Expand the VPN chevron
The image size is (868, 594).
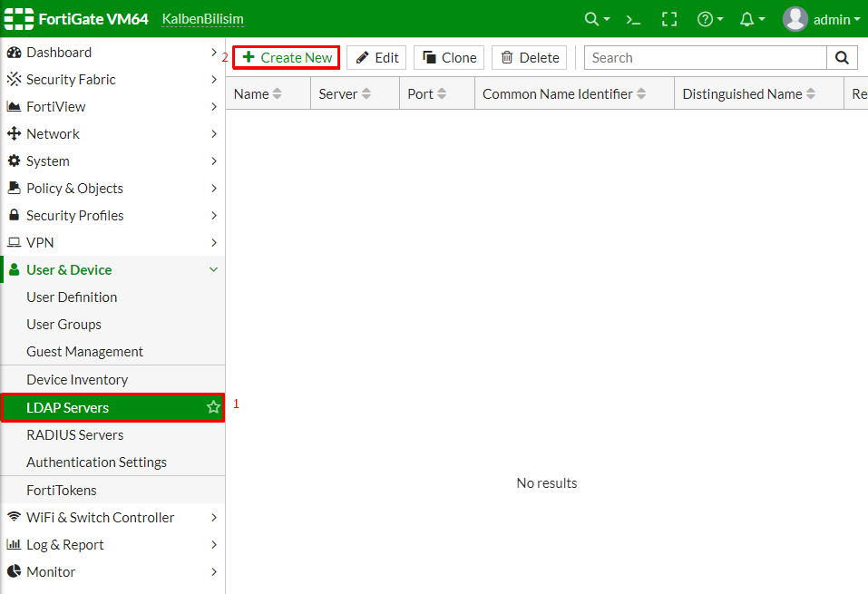(x=214, y=242)
